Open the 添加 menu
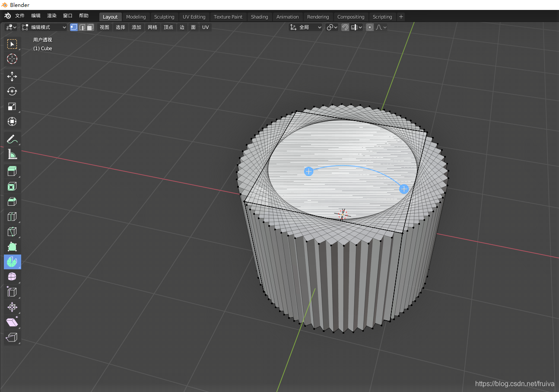The image size is (559, 392). pyautogui.click(x=137, y=27)
